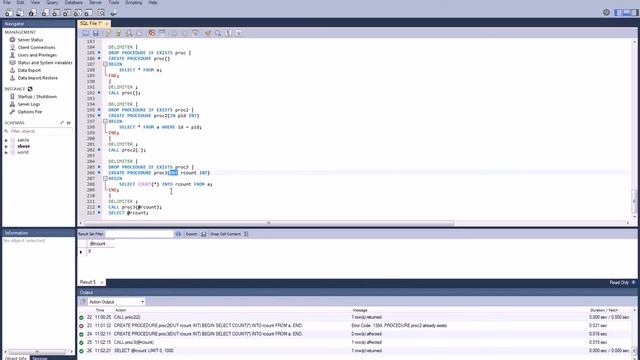Apply result set filter icon
This screenshot has height=360, width=640.
tap(178, 234)
